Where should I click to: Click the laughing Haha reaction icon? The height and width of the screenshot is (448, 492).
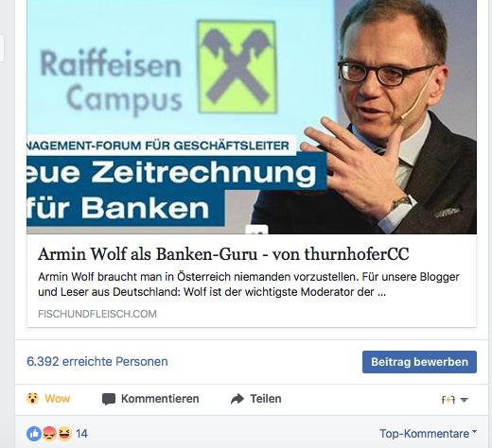[64, 434]
